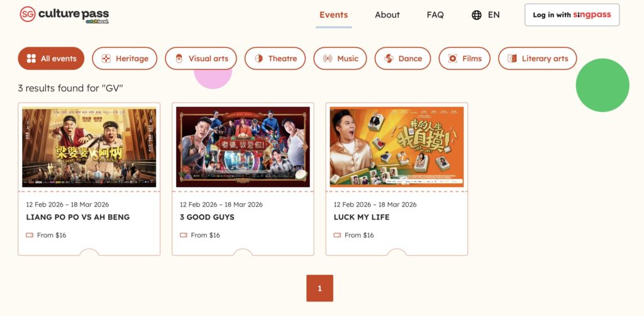Choose the Theatre filter icon
The width and height of the screenshot is (644, 316).
click(258, 59)
